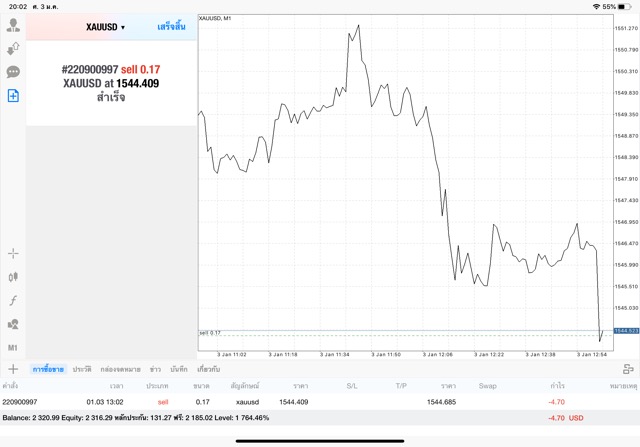Select the open sell position 220900997 row

pos(300,401)
